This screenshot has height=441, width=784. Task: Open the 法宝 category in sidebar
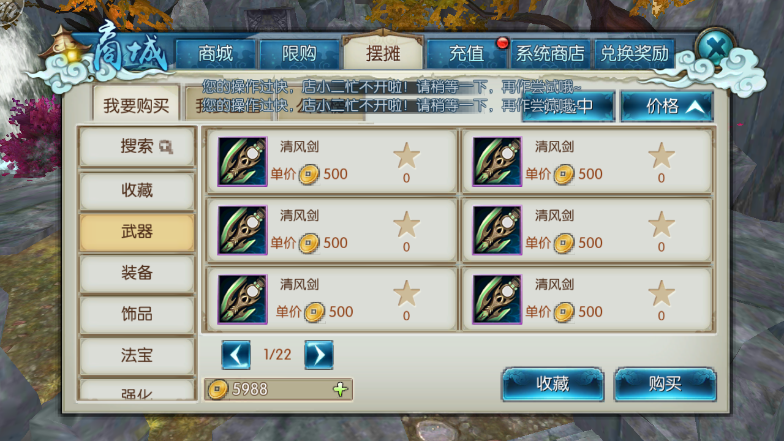pyautogui.click(x=136, y=356)
